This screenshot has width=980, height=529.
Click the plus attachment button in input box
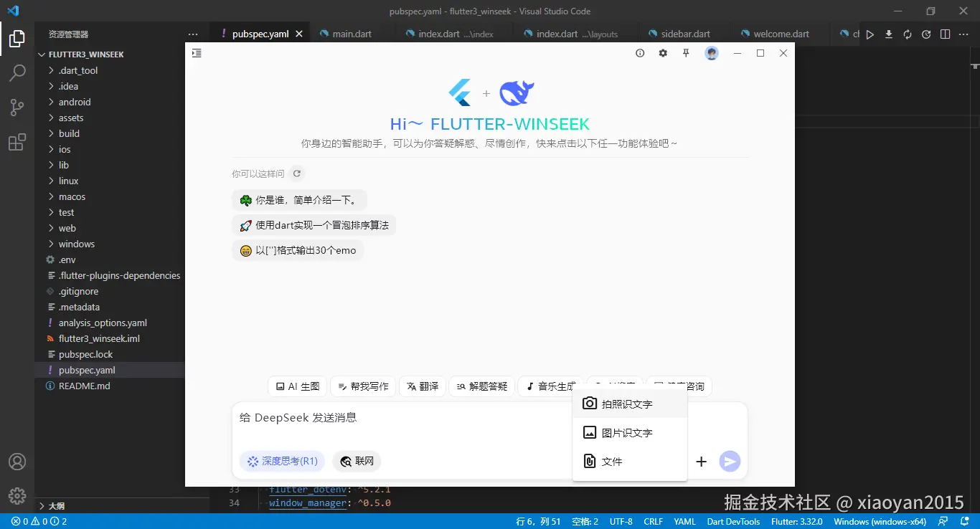702,462
